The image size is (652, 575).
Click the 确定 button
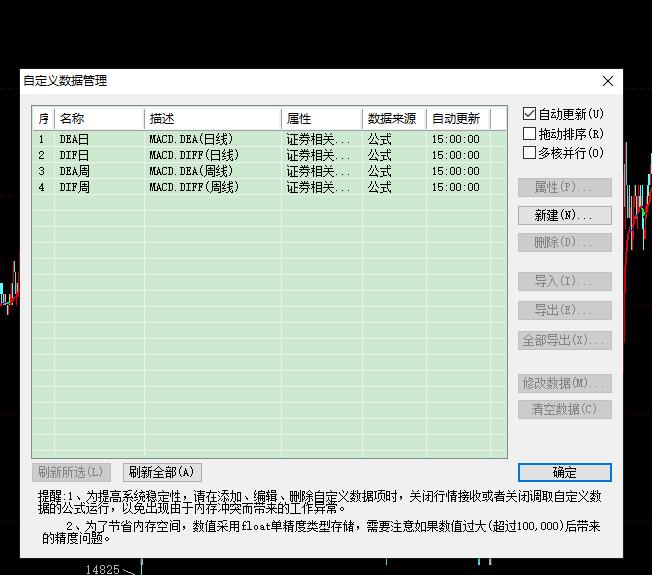click(x=564, y=472)
